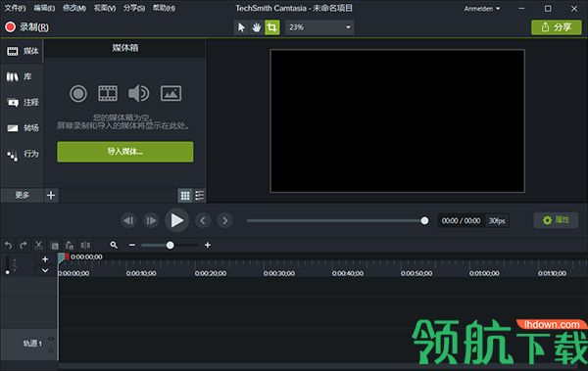Click the playback scrubber slider handle

(424, 220)
